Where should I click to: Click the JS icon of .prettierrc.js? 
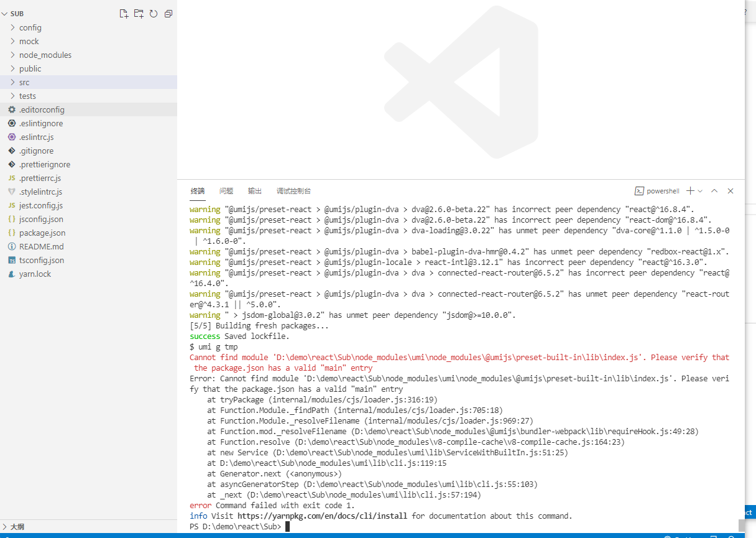(12, 178)
